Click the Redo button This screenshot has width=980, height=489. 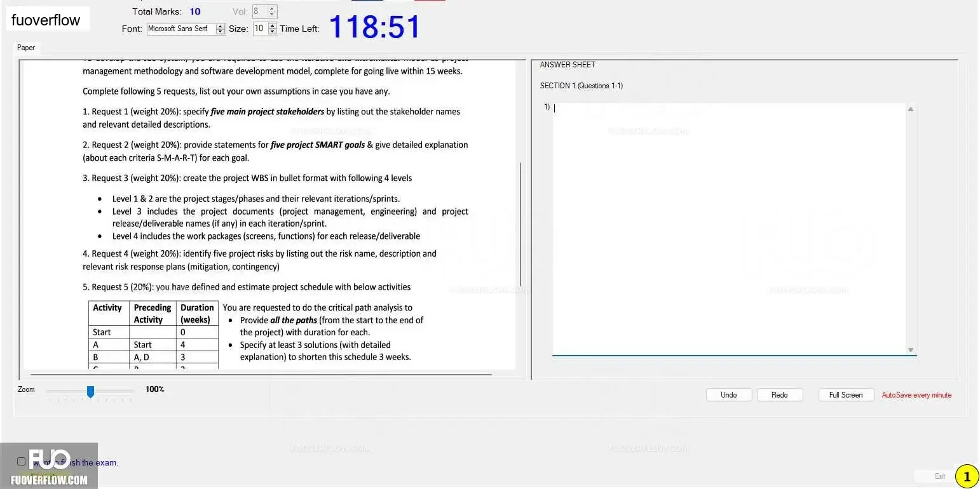780,395
